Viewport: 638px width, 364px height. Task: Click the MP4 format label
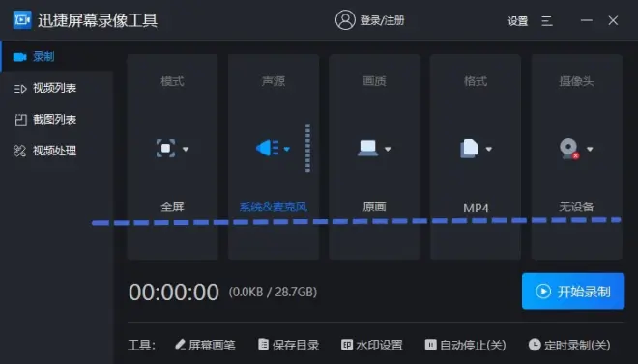(x=476, y=208)
